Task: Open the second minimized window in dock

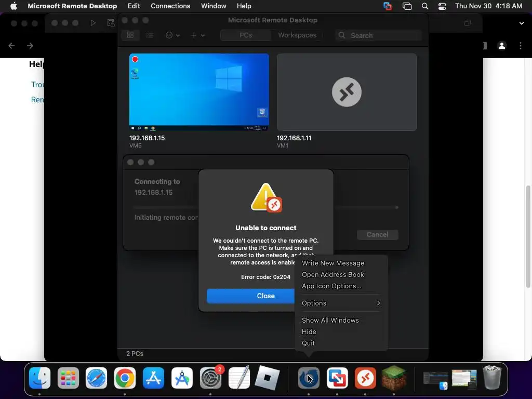Action: click(x=464, y=379)
